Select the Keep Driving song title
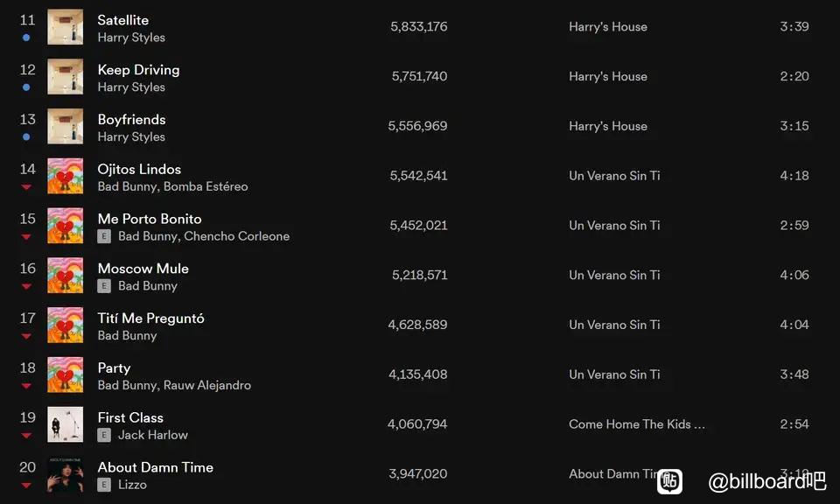The width and height of the screenshot is (840, 504). click(x=139, y=70)
